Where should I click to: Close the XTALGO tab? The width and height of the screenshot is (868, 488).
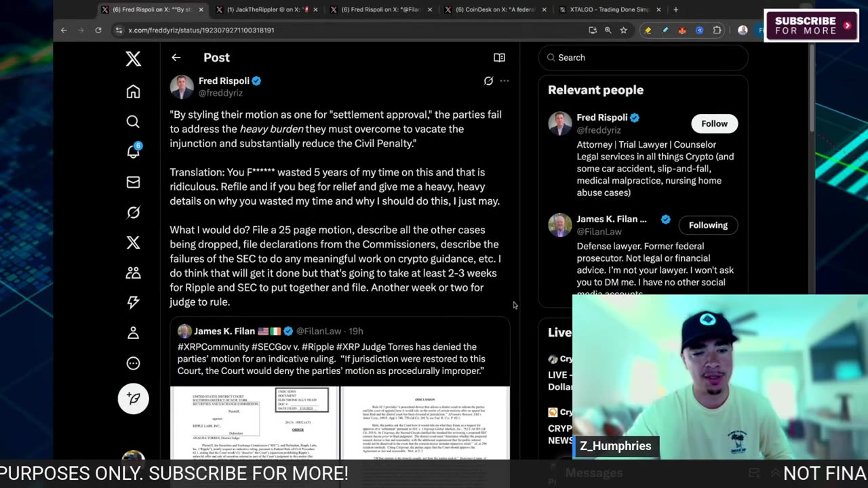coord(658,9)
